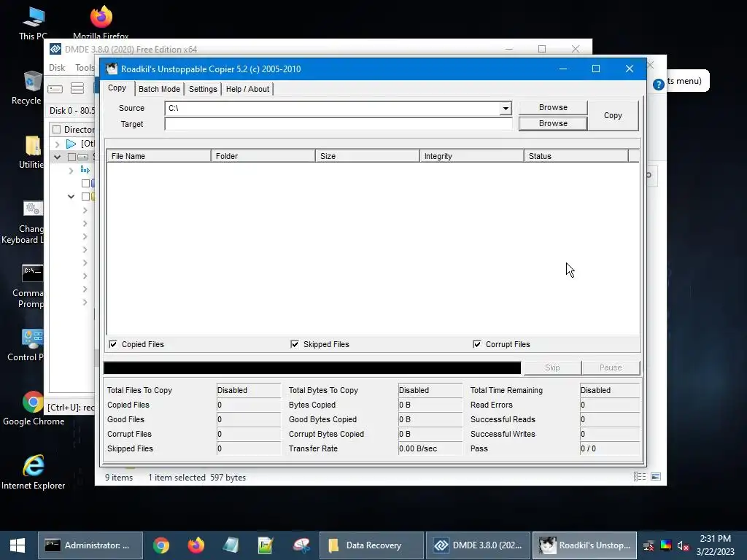Viewport: 747px width, 560px height.
Task: Select the Utilities folder desktop icon
Action: click(x=31, y=152)
